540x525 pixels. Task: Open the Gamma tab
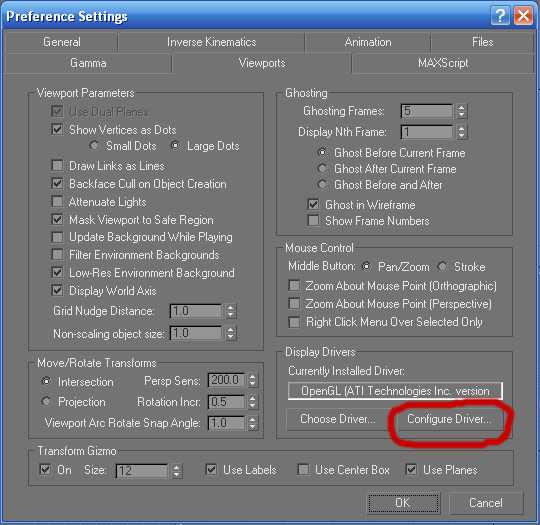tap(88, 63)
